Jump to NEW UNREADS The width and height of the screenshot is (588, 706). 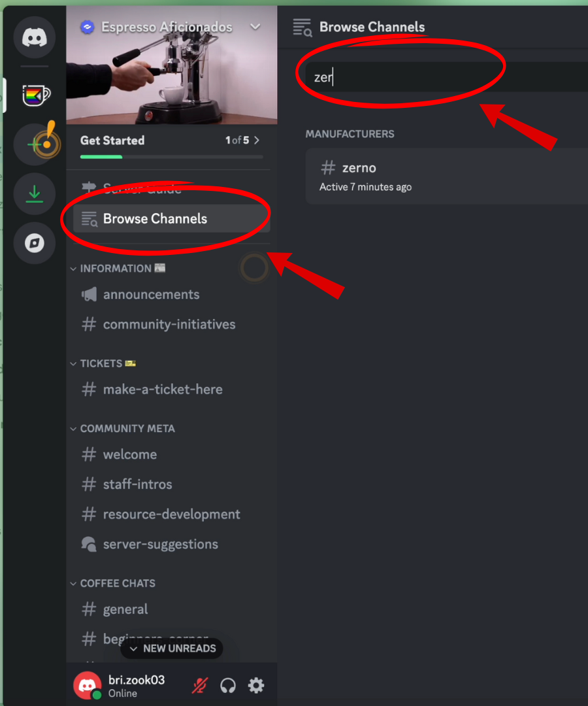pos(172,648)
